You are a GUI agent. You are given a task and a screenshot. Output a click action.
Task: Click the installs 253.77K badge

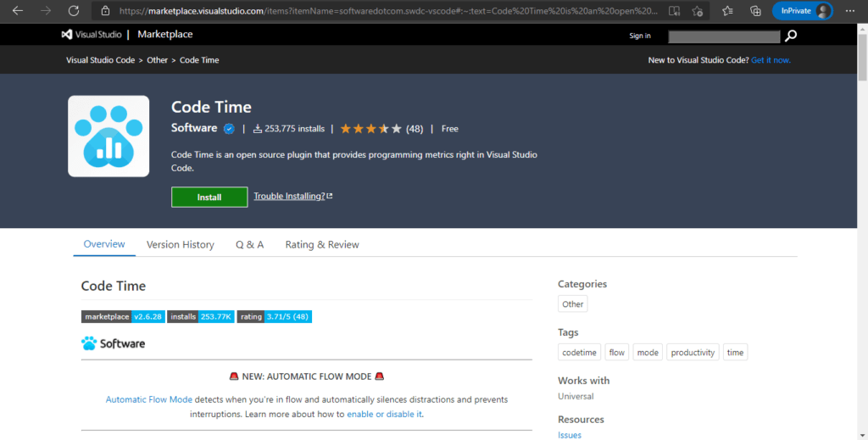click(x=201, y=316)
